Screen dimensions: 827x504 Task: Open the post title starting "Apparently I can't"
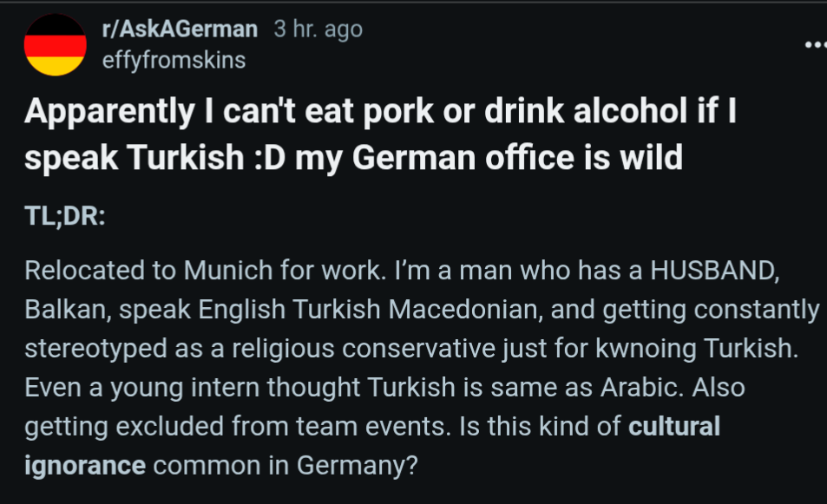(x=380, y=134)
